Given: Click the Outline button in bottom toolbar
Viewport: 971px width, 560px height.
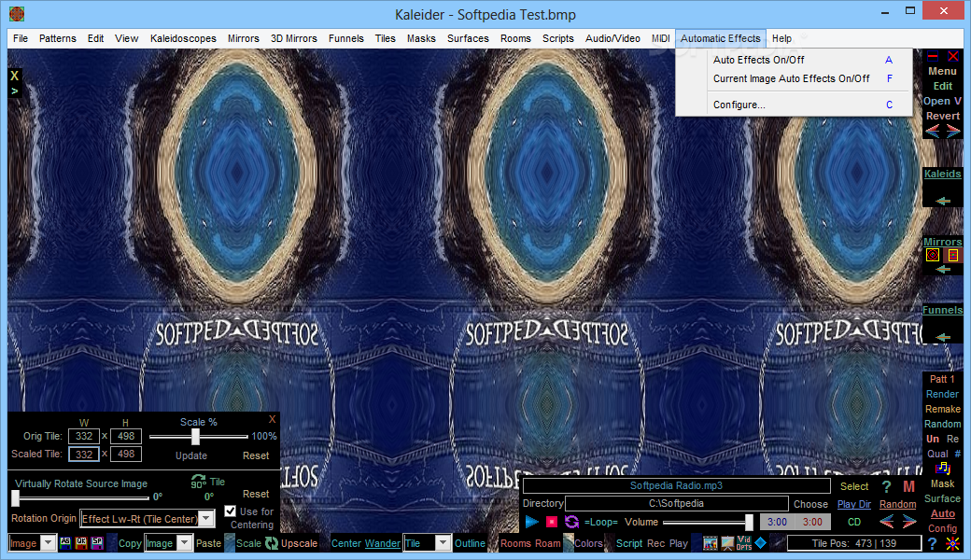Looking at the screenshot, I should click(470, 543).
